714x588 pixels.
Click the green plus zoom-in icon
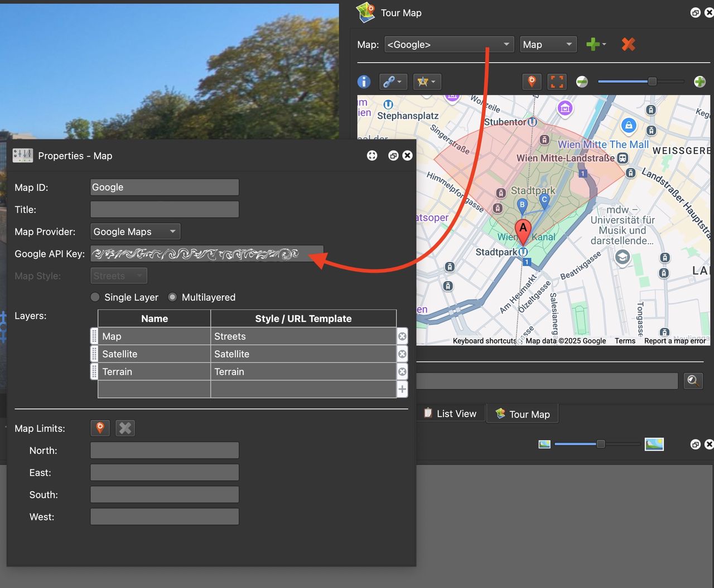(x=699, y=81)
